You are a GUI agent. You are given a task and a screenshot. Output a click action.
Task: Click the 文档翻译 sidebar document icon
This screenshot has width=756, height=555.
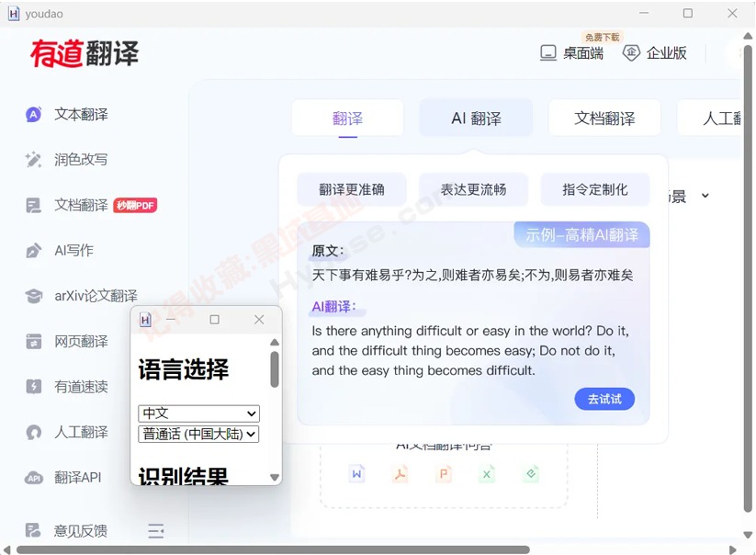coord(33,206)
